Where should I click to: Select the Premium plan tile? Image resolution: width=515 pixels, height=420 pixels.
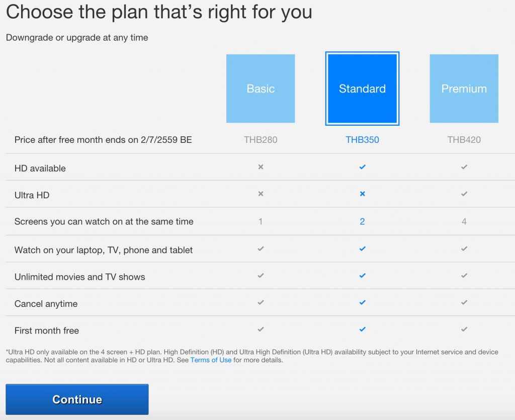pos(464,89)
